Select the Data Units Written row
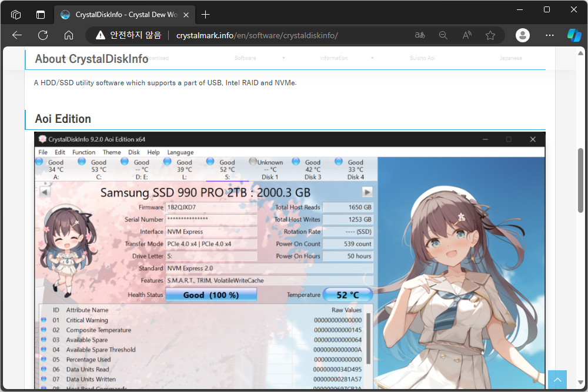Screen dimensions: 588x392 coord(202,379)
